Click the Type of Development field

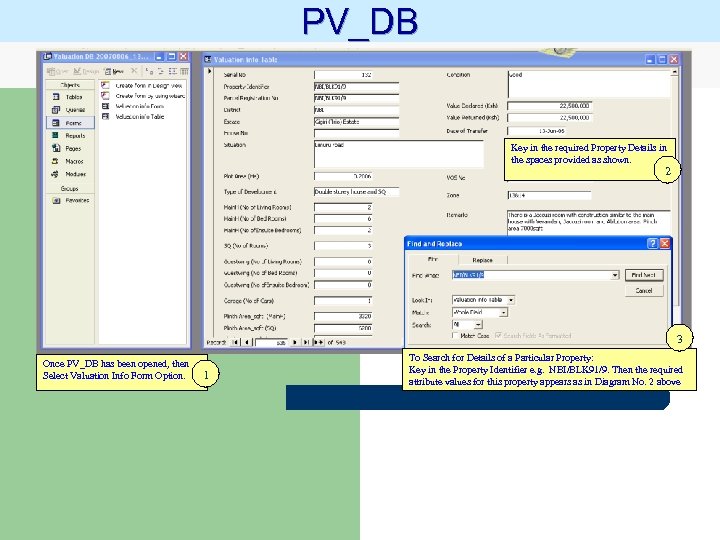[x=356, y=192]
